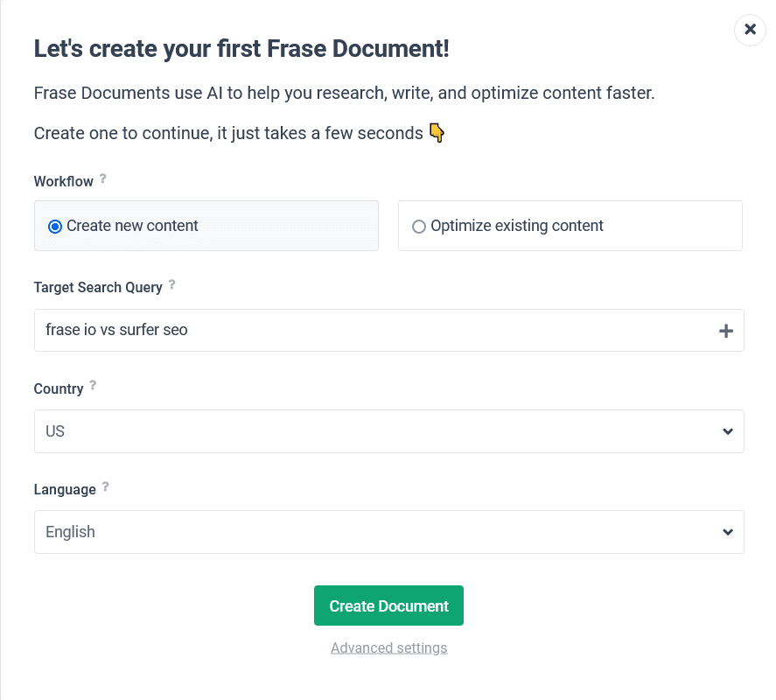Click the Country field label
776x700 pixels.
(59, 389)
